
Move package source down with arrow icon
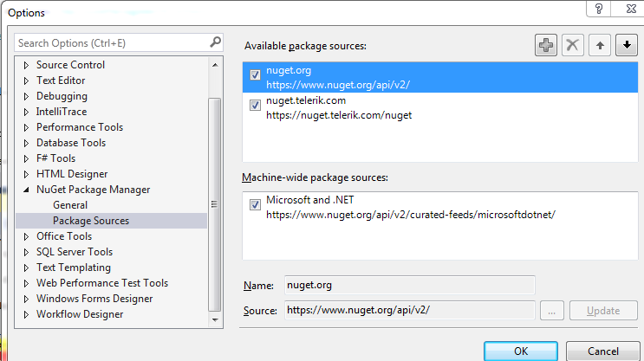pyautogui.click(x=627, y=45)
